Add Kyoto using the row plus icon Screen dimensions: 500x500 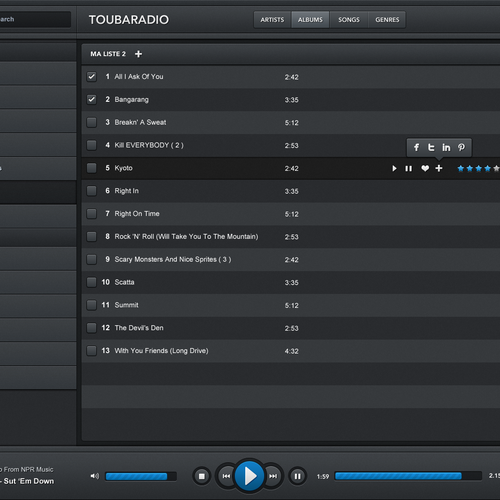[439, 168]
